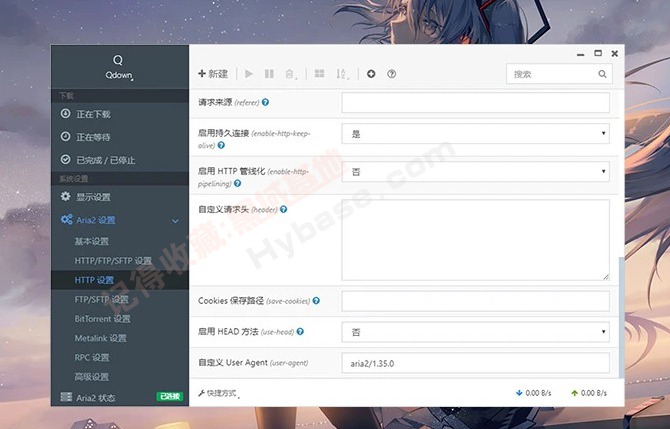
Task: Click help icon for enable-http-pipelining
Action: 237,183
